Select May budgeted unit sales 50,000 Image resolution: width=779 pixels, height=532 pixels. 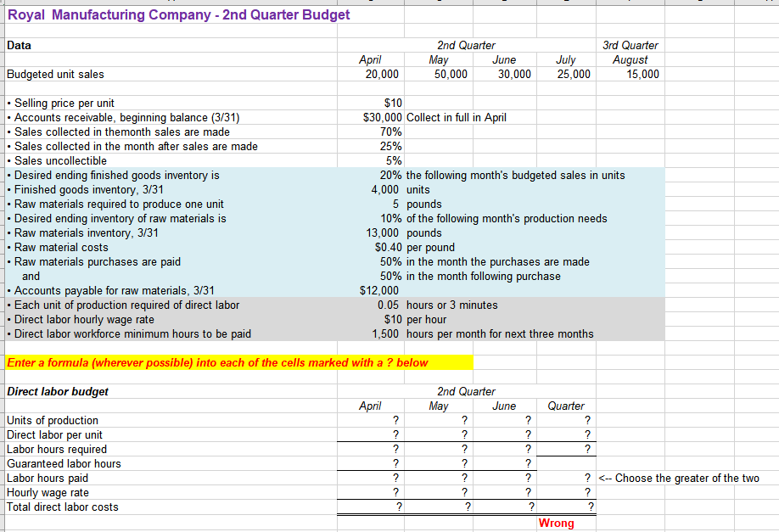pyautogui.click(x=451, y=74)
